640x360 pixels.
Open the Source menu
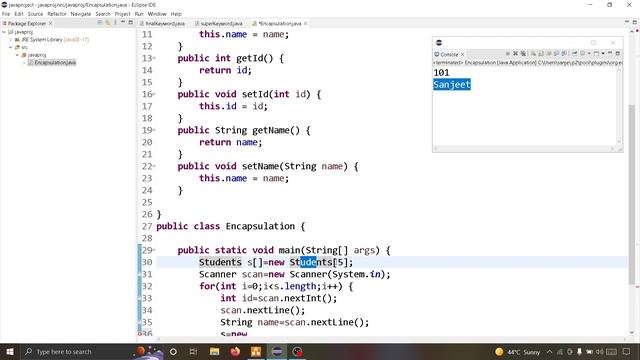[x=35, y=14]
